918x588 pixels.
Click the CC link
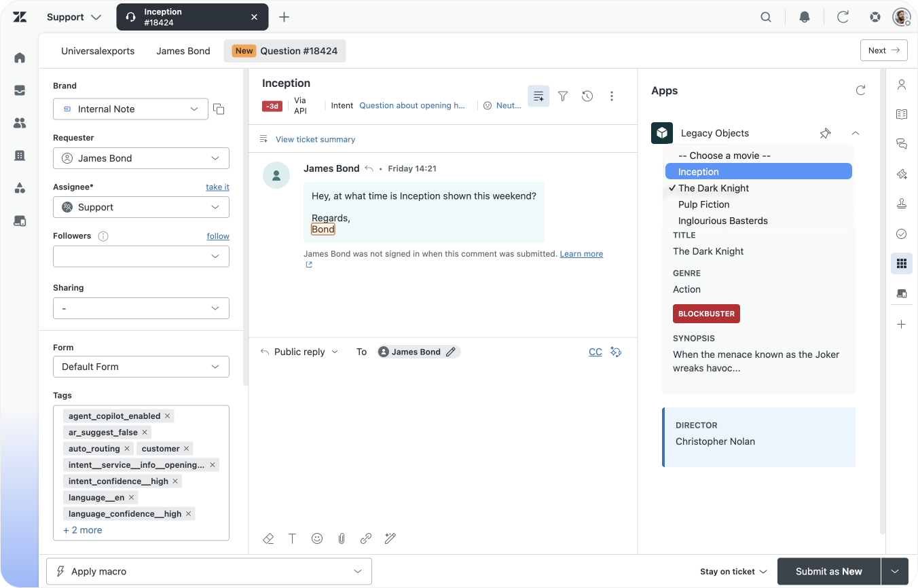595,352
